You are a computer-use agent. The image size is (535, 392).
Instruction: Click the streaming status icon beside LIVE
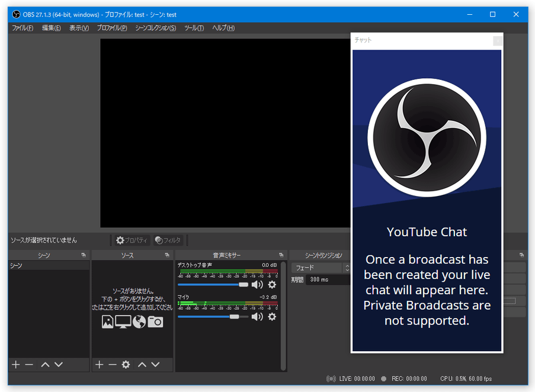(x=331, y=379)
